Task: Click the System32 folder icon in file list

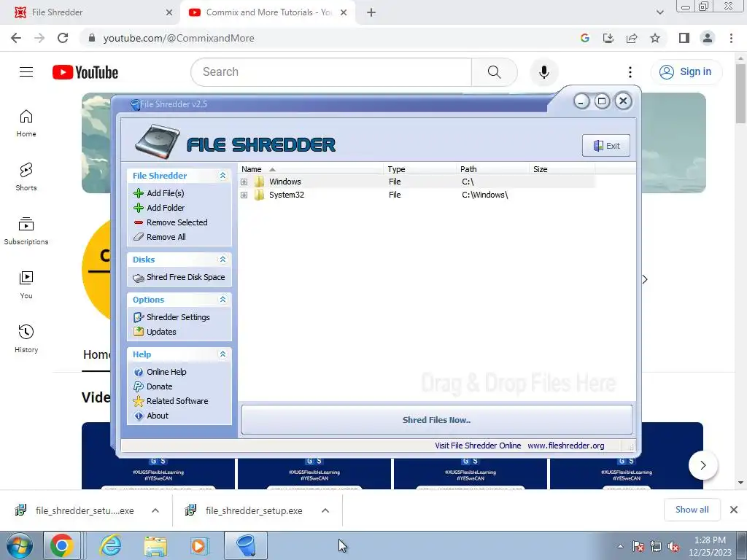Action: 259,195
